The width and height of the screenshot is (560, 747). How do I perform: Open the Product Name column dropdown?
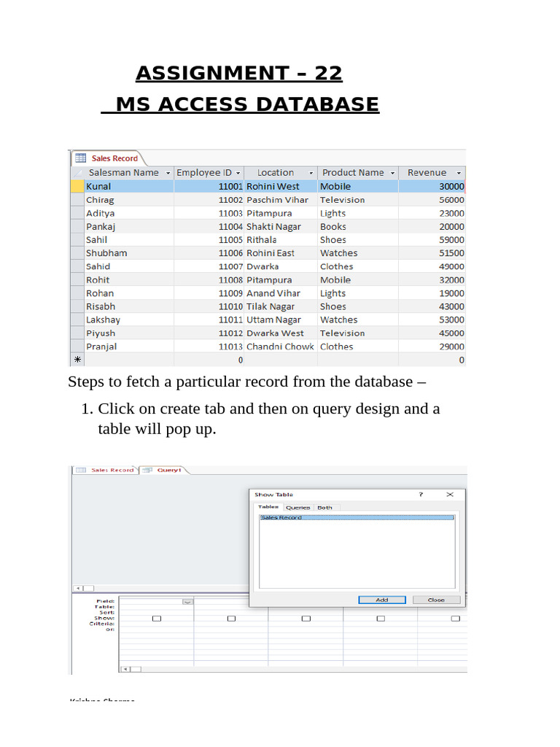pyautogui.click(x=392, y=173)
